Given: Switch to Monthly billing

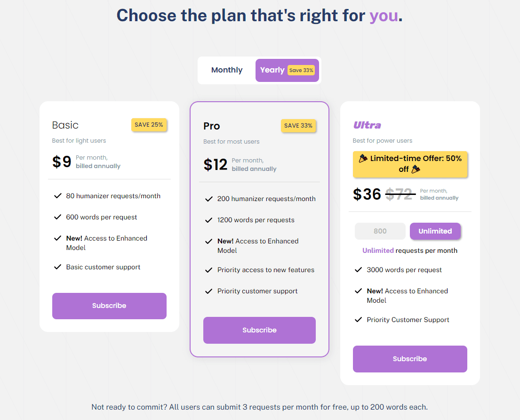Looking at the screenshot, I should pos(227,70).
